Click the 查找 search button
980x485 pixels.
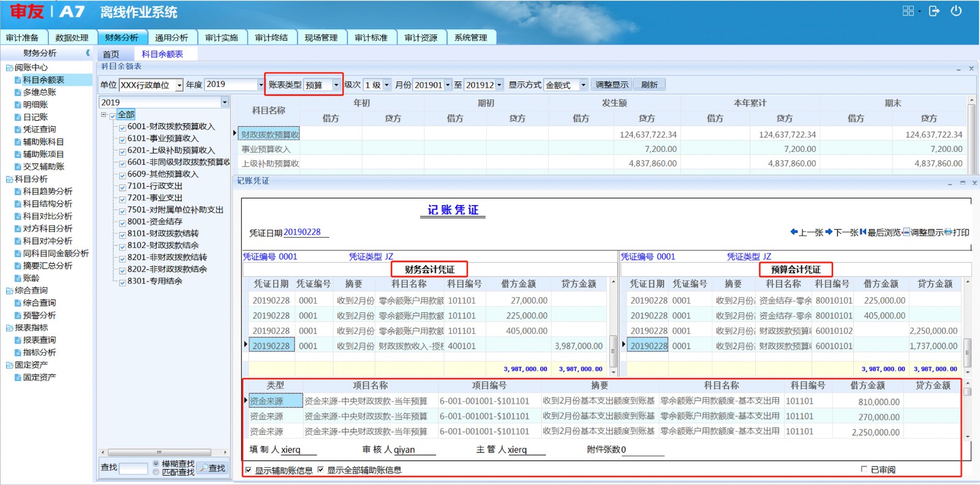[x=213, y=468]
